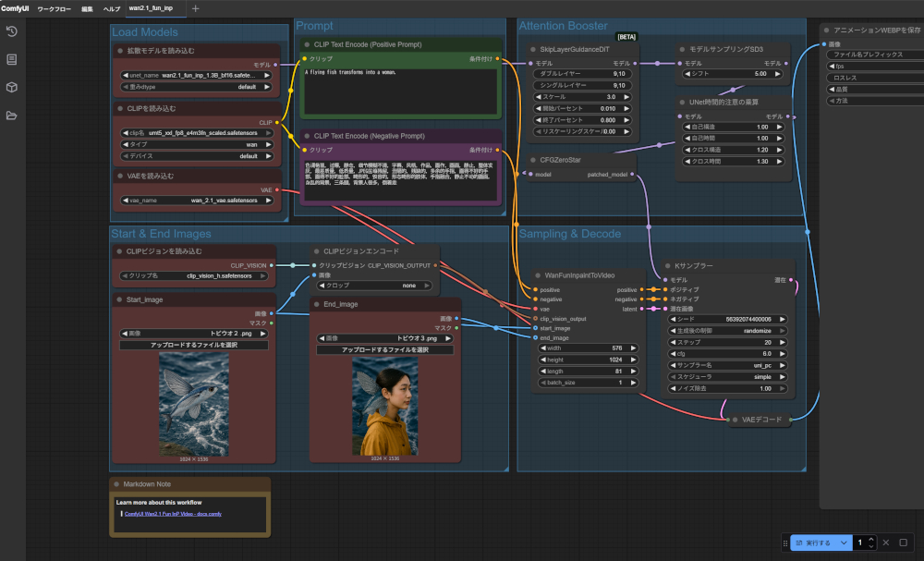The width and height of the screenshot is (924, 561).
Task: Open the queue history sidebar icon
Action: tap(11, 31)
